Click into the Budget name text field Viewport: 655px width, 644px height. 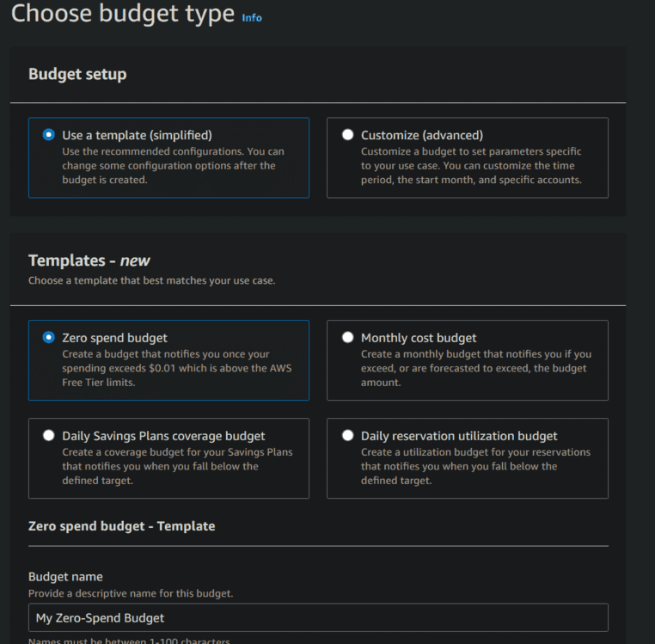click(318, 617)
